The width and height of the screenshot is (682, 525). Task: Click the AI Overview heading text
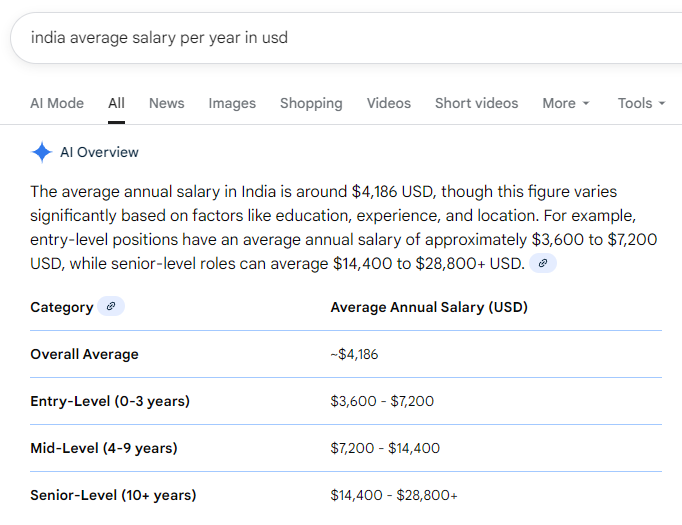(99, 152)
